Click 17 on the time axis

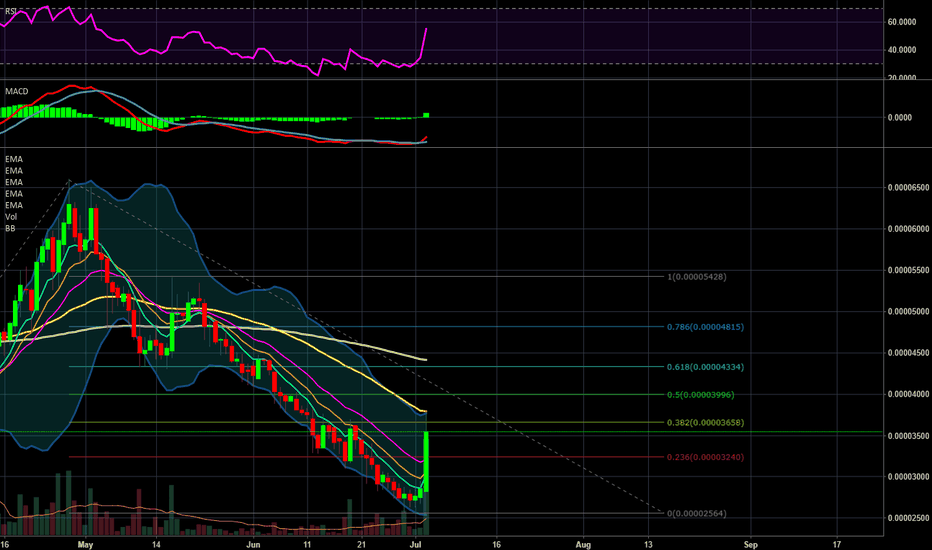tap(837, 544)
